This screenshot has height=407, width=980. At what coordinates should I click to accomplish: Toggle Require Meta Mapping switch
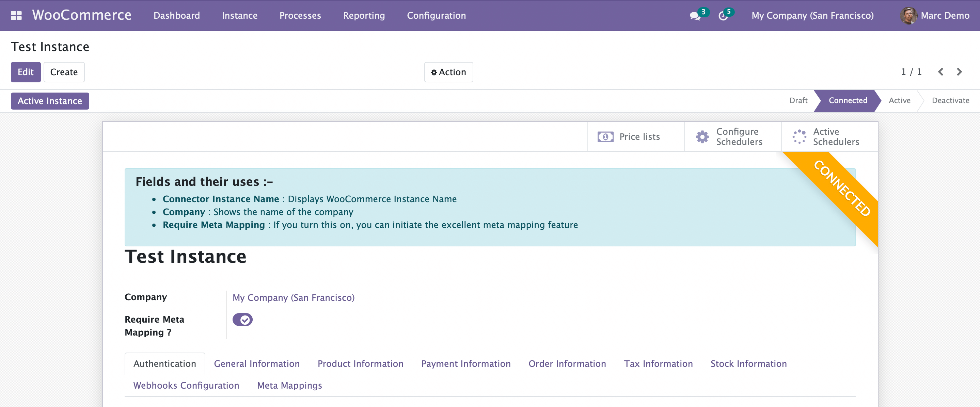click(242, 320)
